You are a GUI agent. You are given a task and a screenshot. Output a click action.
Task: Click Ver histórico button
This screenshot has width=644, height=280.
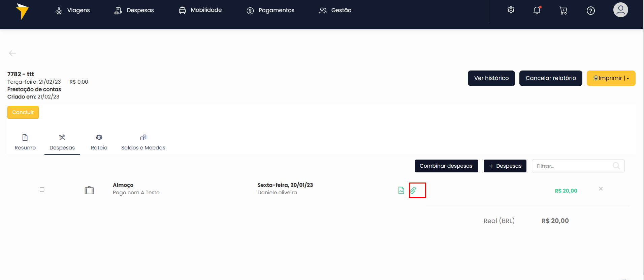point(491,78)
